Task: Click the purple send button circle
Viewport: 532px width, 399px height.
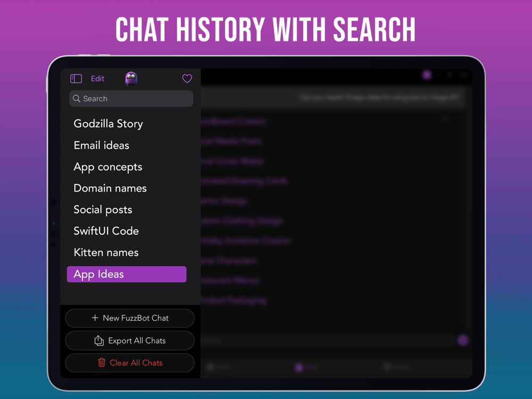Action: tap(463, 340)
